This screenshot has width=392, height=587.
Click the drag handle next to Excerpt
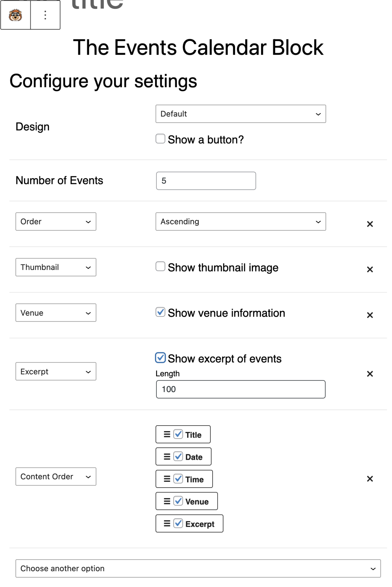167,523
